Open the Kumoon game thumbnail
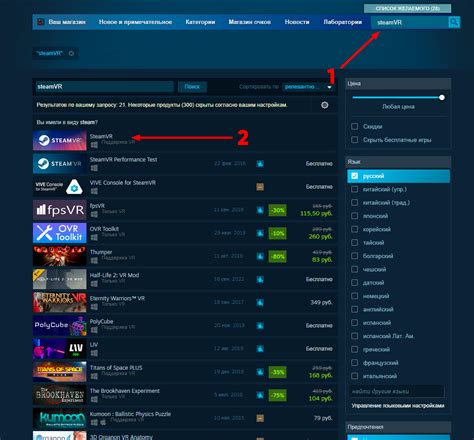The height and width of the screenshot is (440, 474). pos(60,418)
